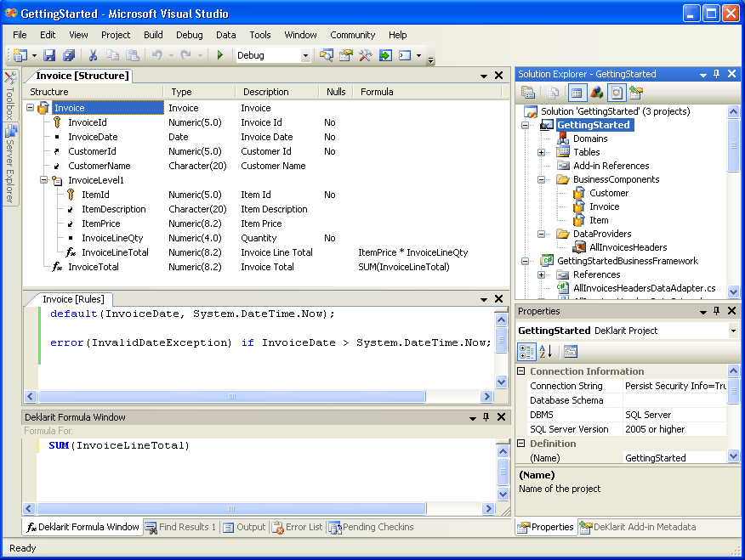Close the Properties panel
The height and width of the screenshot is (560, 745).
click(x=732, y=311)
